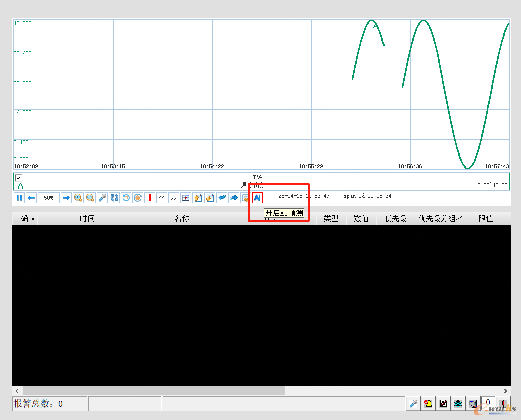This screenshot has width=521, height=420.
Task: Shift time axis right with blue arrow
Action: click(66, 198)
